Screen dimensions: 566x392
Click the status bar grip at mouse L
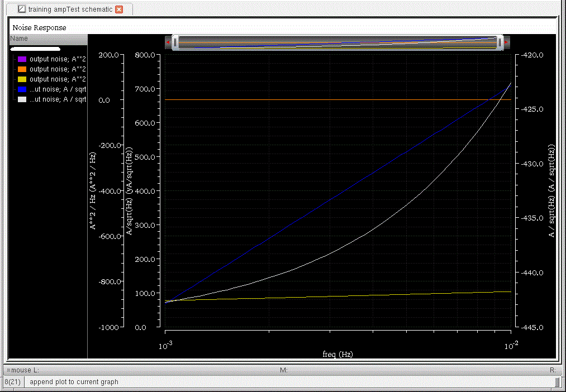pos(8,370)
